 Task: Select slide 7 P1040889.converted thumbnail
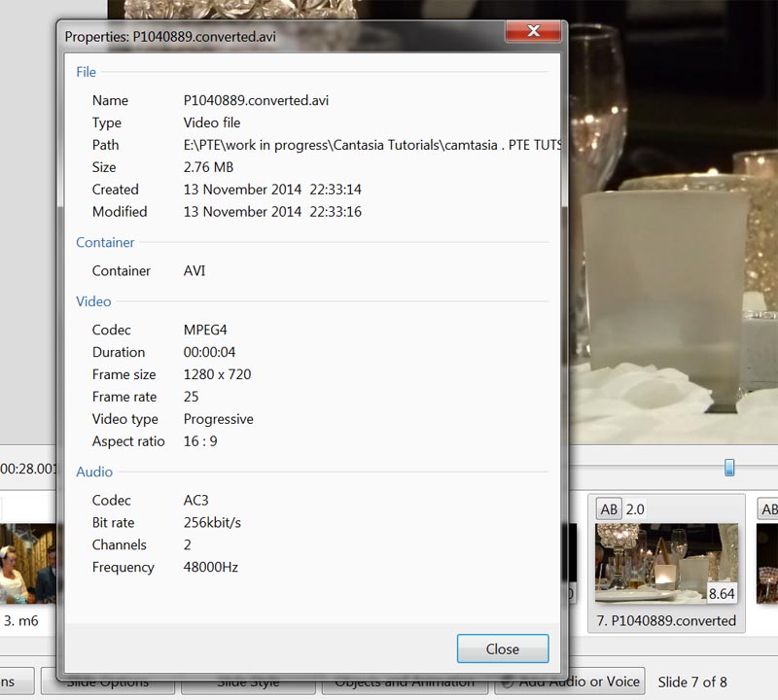pos(666,563)
